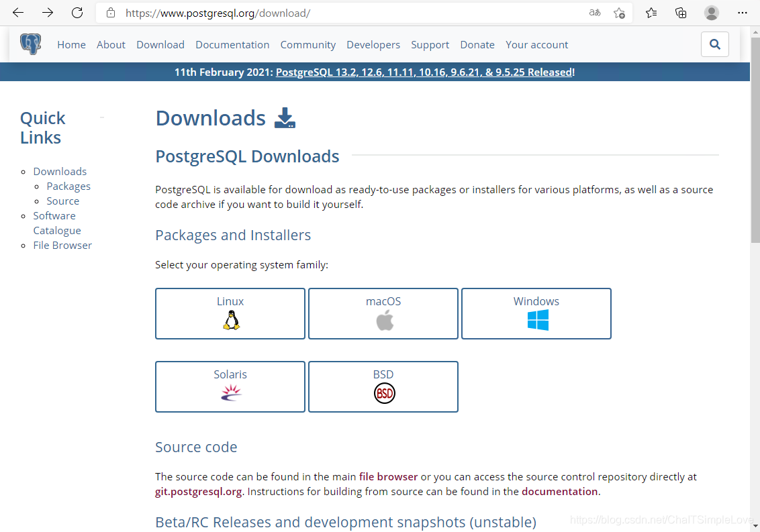Viewport: 760px width, 532px height.
Task: Open Your account nav item
Action: 536,44
